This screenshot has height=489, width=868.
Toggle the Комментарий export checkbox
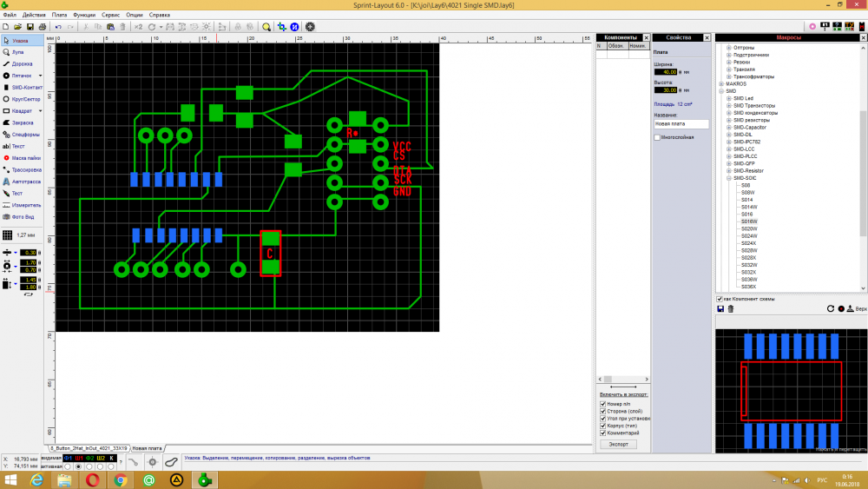(x=603, y=433)
